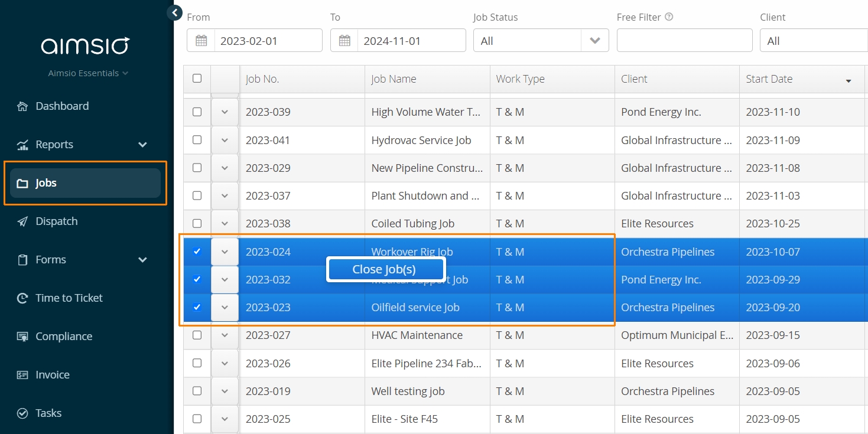Click the Tasks checkmark icon
The width and height of the screenshot is (868, 434).
coord(22,413)
